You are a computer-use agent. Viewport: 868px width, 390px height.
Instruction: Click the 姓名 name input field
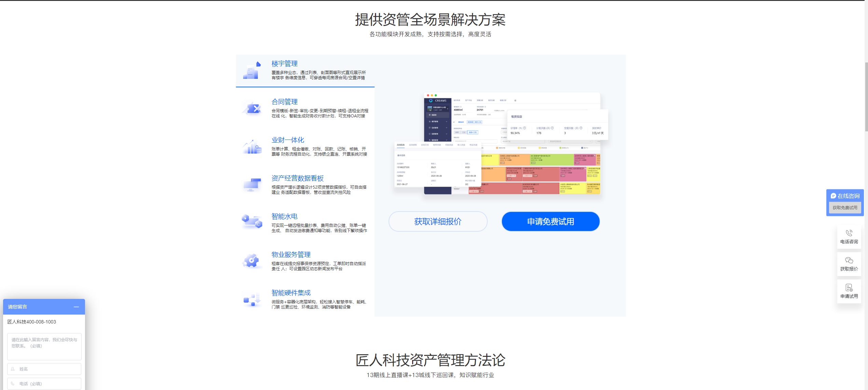click(x=44, y=369)
